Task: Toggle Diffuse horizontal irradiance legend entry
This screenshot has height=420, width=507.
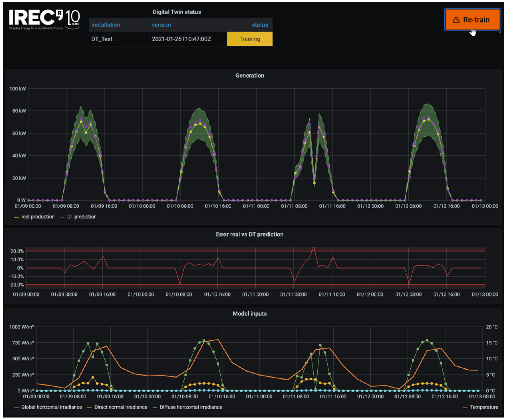Action: coord(190,407)
